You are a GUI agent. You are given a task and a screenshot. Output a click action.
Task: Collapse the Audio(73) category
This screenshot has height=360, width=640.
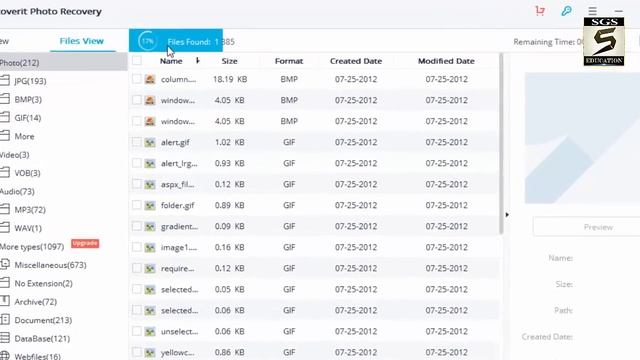pyautogui.click(x=17, y=191)
